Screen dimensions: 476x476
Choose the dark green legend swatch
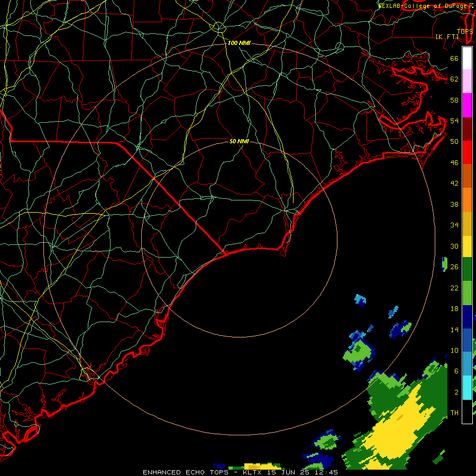point(467,269)
